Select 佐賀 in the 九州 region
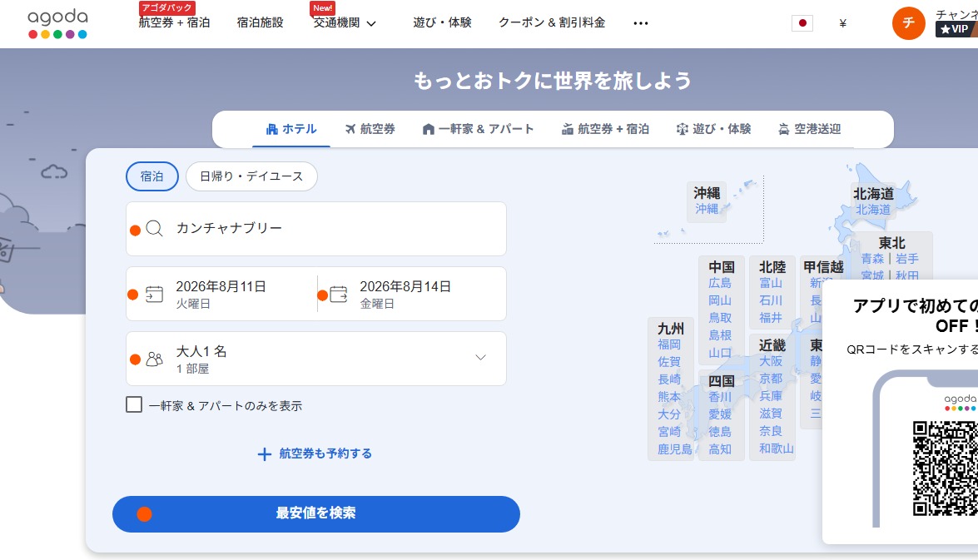 pyautogui.click(x=669, y=362)
